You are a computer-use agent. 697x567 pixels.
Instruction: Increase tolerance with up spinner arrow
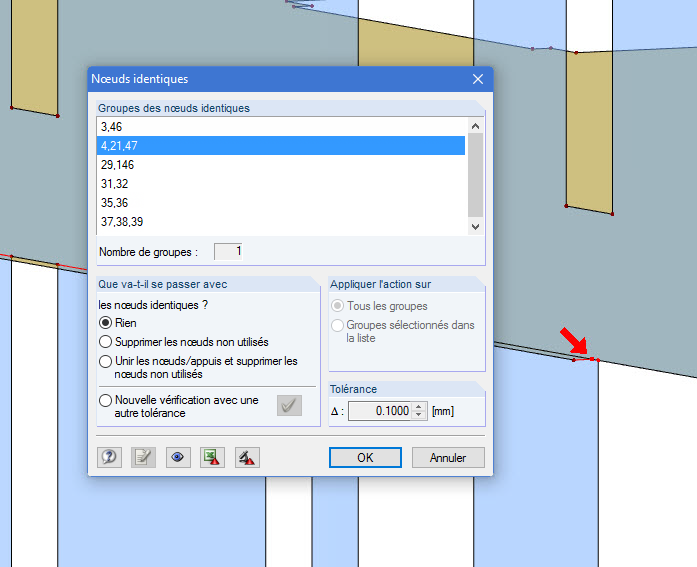click(418, 407)
